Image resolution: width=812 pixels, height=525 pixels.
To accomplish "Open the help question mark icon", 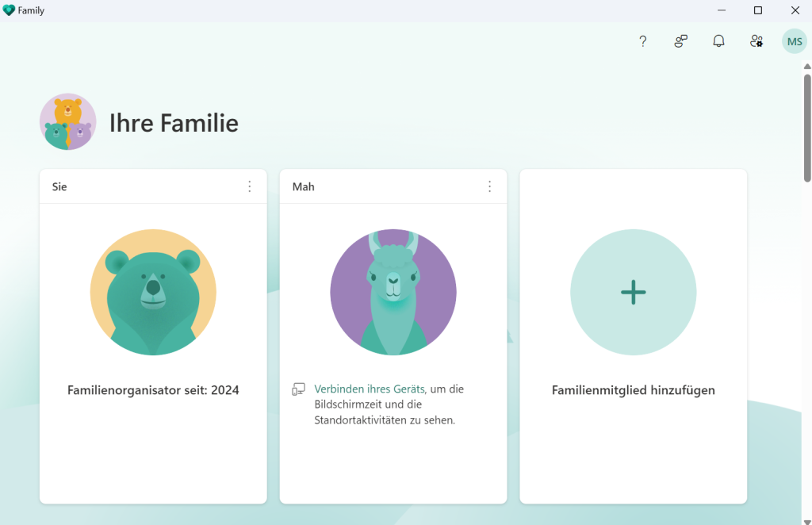I will tap(642, 41).
